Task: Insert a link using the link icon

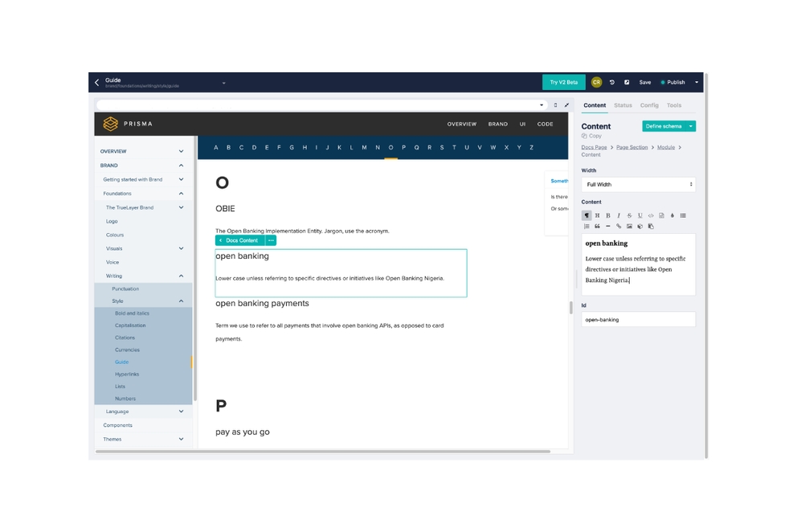Action: [619, 227]
